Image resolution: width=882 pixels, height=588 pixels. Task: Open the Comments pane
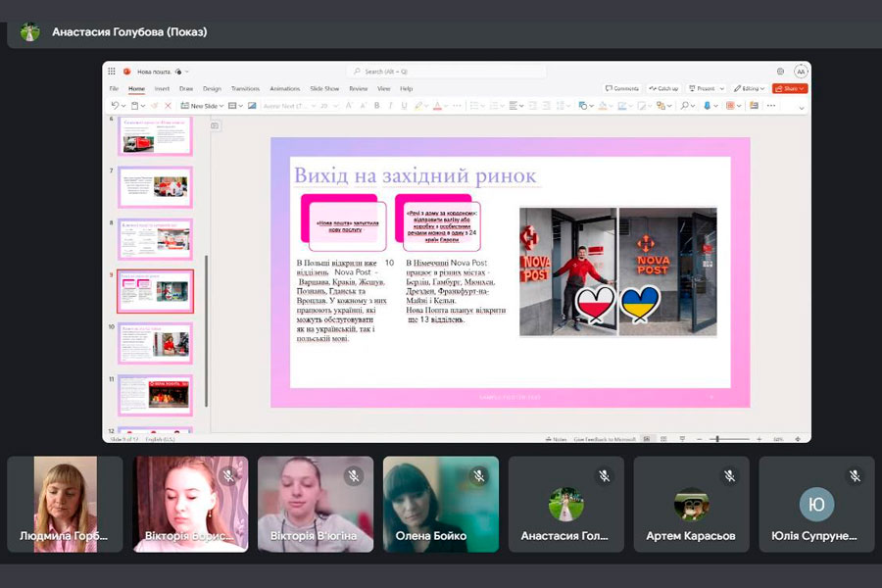pos(622,88)
